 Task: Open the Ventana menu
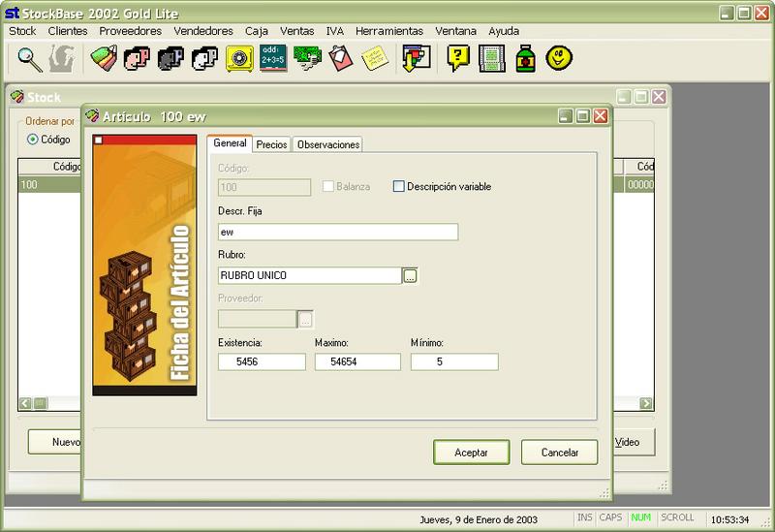point(455,31)
